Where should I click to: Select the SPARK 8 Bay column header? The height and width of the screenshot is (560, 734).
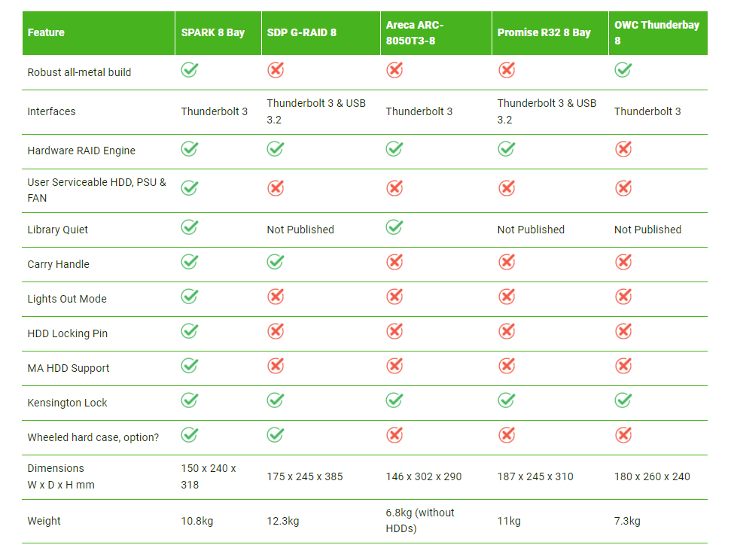click(218, 33)
